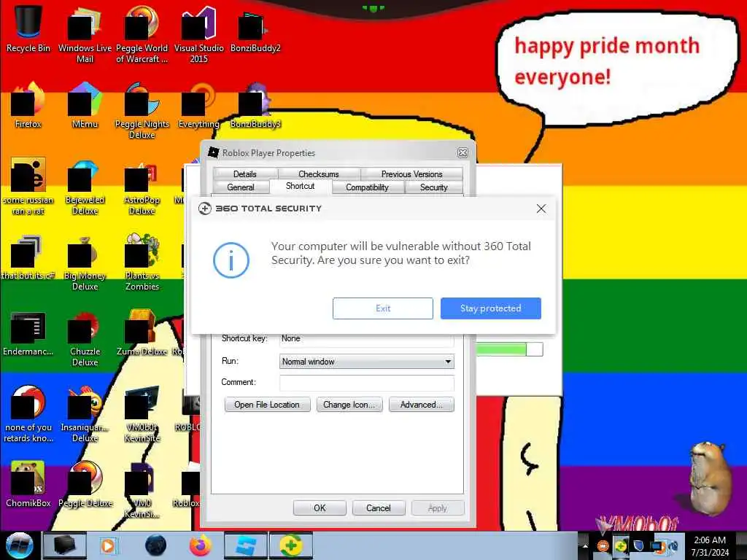
Task: Click Exit in 360 Total Security prompt
Action: coord(382,308)
